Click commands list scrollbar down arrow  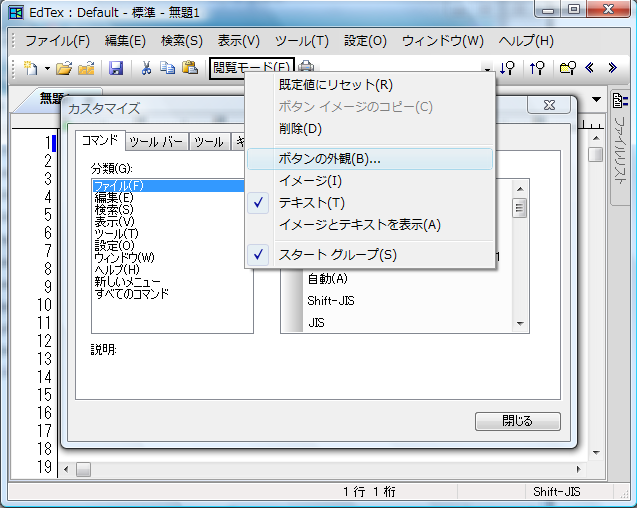520,324
